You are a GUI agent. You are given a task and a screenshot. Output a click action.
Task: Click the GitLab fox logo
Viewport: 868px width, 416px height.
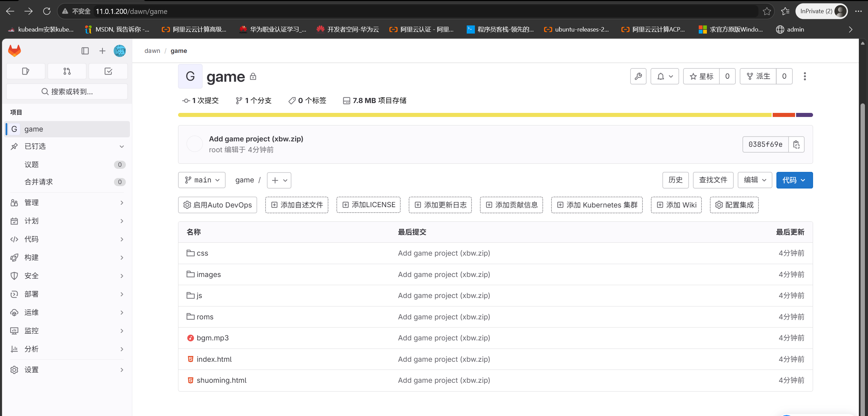15,51
